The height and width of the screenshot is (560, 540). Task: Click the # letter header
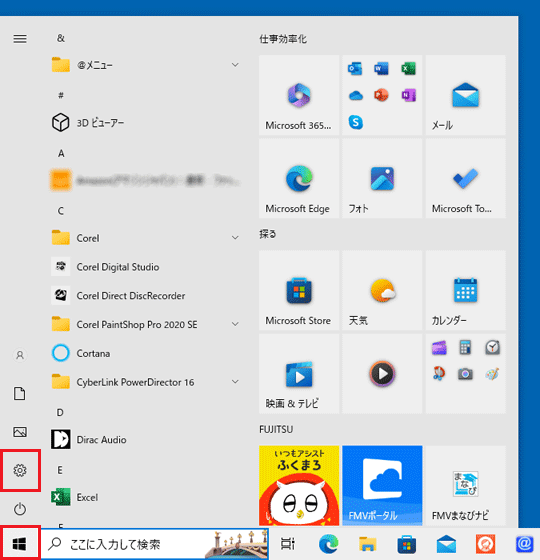pos(61,95)
